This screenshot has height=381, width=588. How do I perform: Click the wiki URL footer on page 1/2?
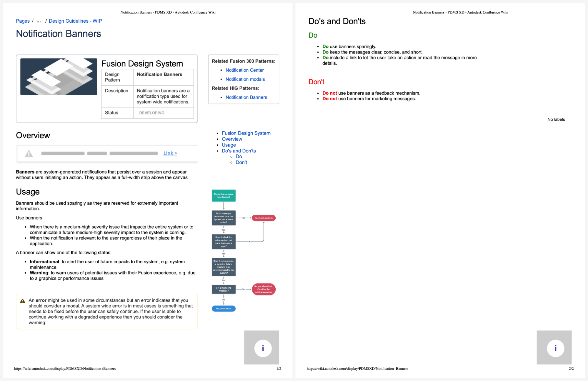[65, 369]
